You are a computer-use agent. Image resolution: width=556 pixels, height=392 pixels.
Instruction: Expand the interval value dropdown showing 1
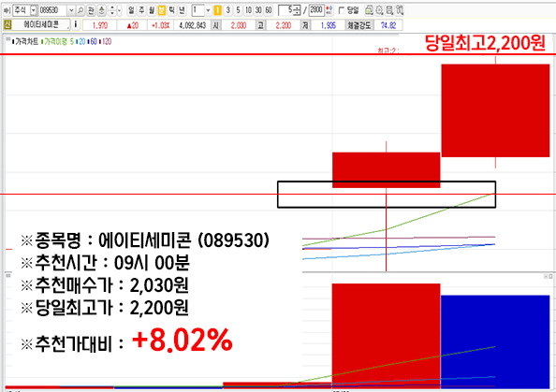[208, 10]
